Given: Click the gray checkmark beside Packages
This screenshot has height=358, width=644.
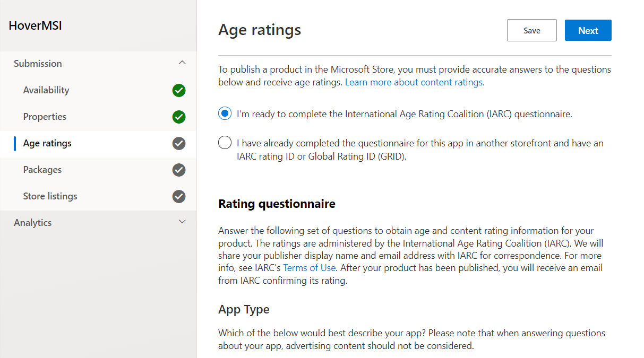Looking at the screenshot, I should (179, 170).
